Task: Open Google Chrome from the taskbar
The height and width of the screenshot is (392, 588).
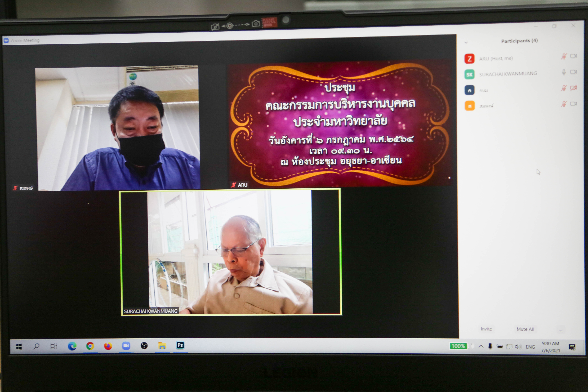Action: (90, 346)
